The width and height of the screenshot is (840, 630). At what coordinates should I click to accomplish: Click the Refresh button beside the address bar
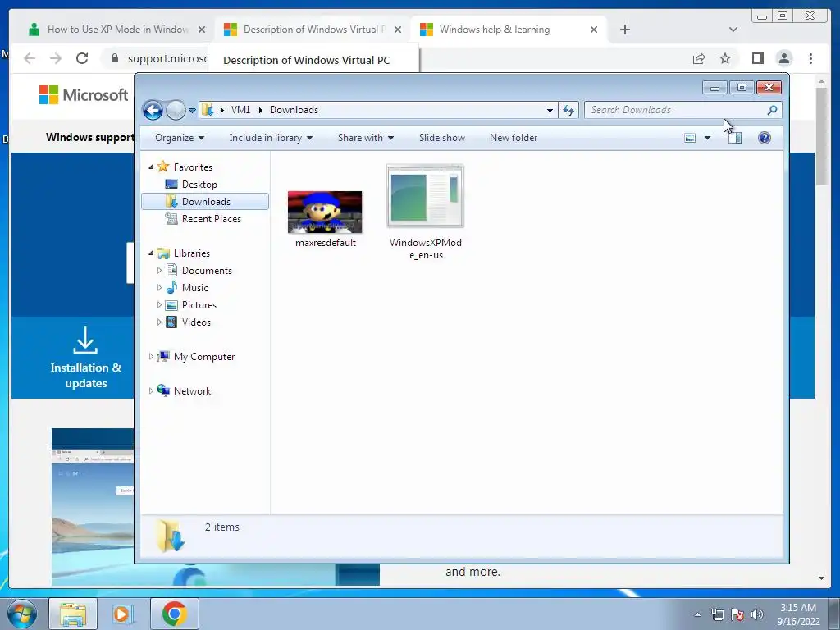[568, 111]
